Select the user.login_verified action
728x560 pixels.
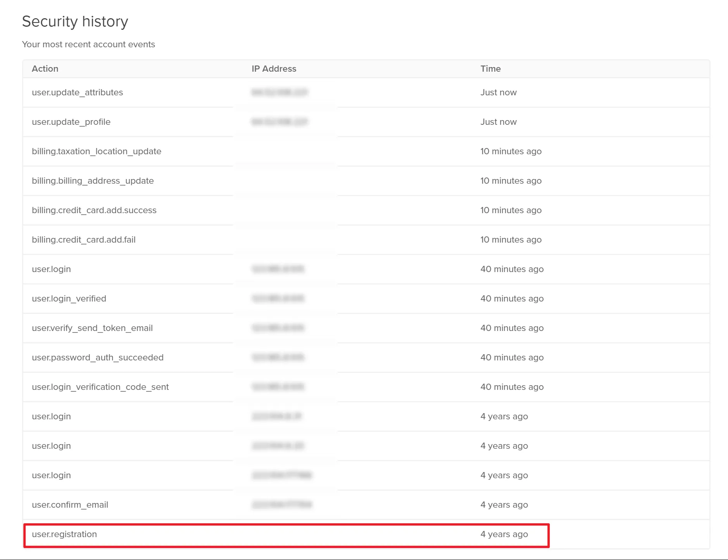(69, 298)
